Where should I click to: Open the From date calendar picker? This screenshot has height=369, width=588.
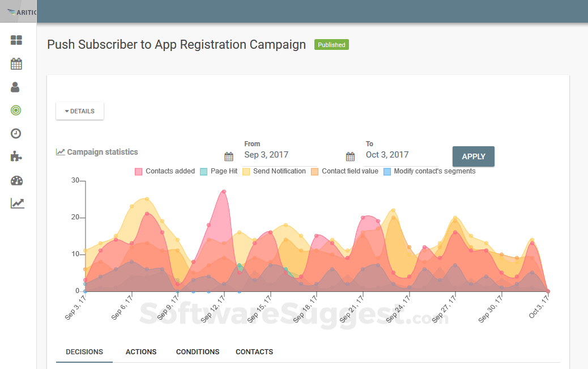pos(229,156)
